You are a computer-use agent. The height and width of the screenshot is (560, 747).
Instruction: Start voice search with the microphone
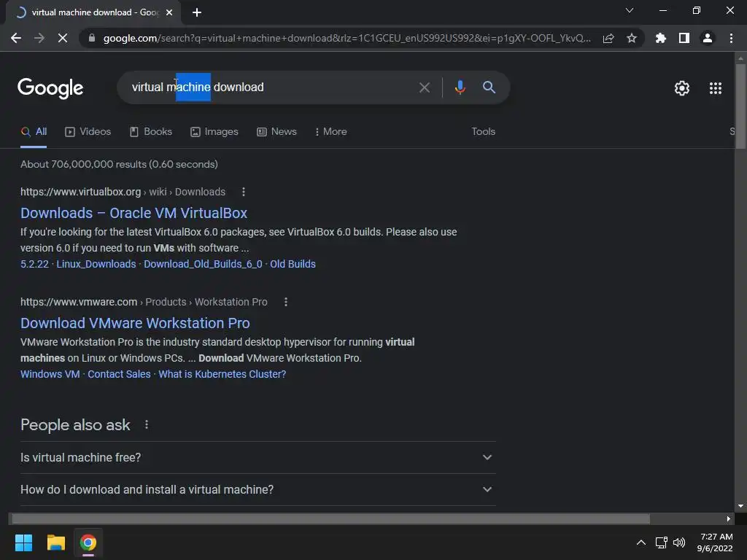tap(460, 87)
